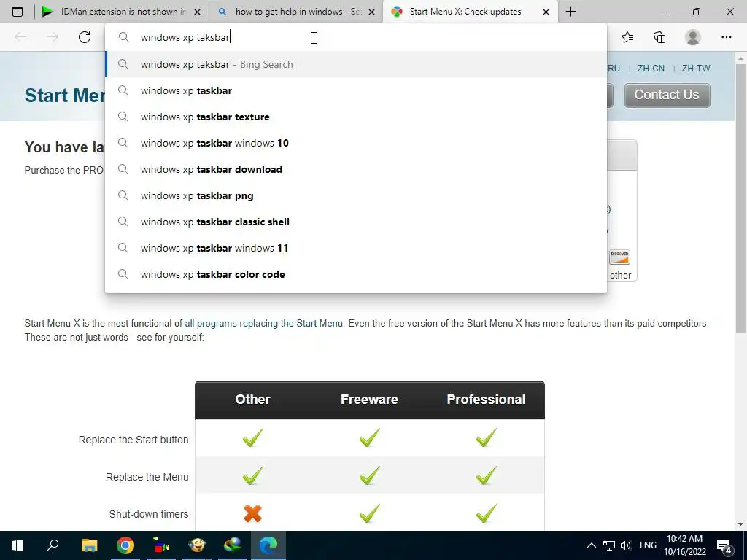747x560 pixels.
Task: Click the page vertical scrollbar
Action: click(x=740, y=197)
